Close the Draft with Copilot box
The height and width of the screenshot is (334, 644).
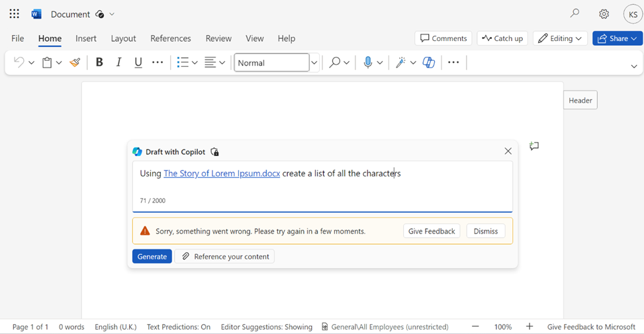(x=508, y=151)
